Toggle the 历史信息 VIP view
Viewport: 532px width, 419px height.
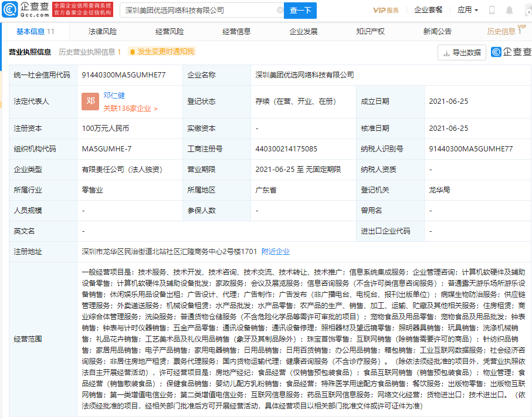[502, 31]
